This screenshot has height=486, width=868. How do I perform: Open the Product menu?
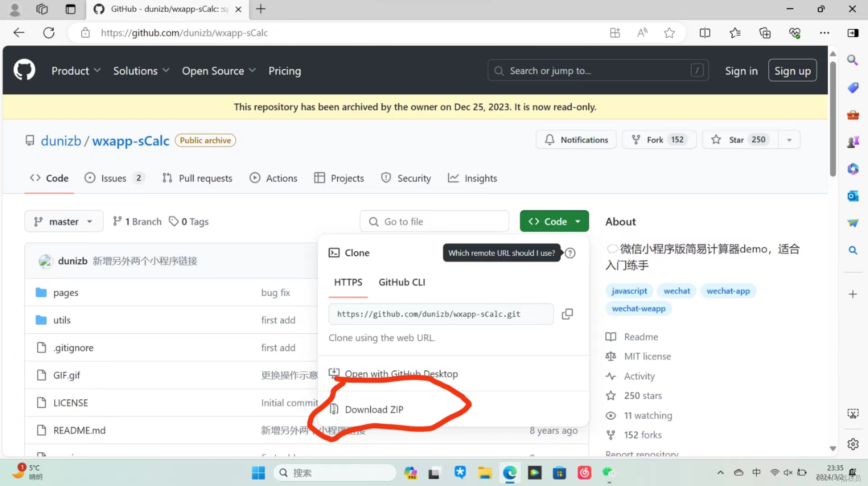click(75, 70)
